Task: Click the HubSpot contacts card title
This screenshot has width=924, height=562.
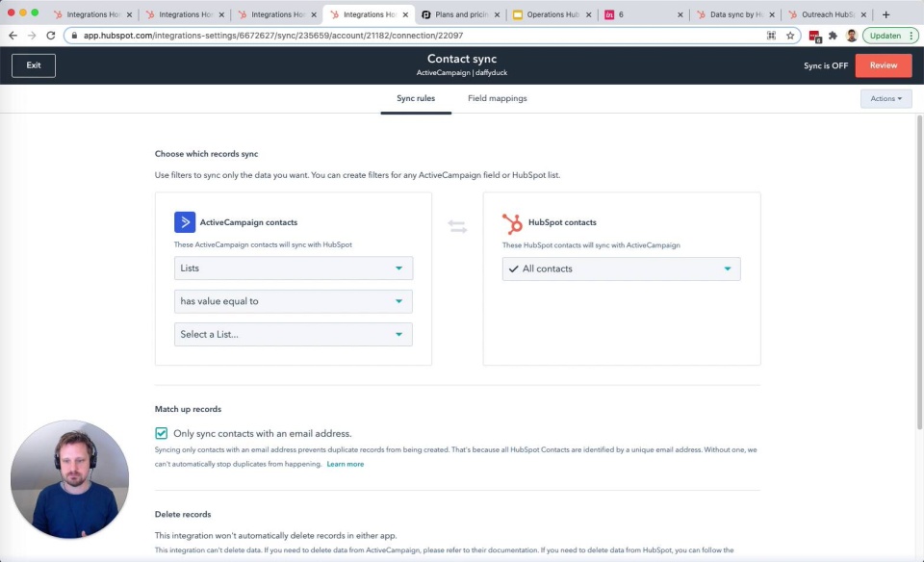Action: pos(562,222)
